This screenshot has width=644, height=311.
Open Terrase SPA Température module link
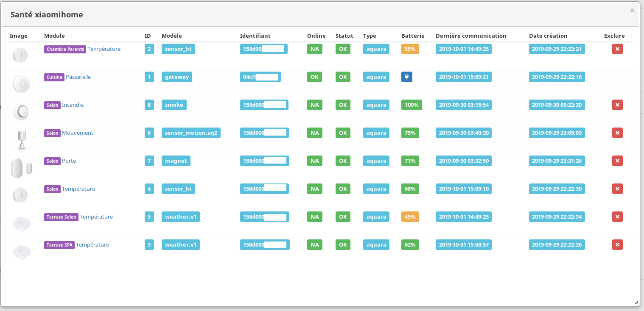point(92,245)
